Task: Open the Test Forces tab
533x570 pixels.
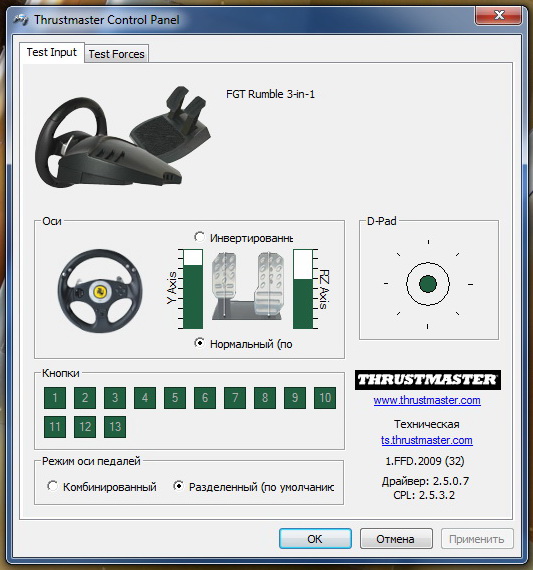Action: point(116,54)
